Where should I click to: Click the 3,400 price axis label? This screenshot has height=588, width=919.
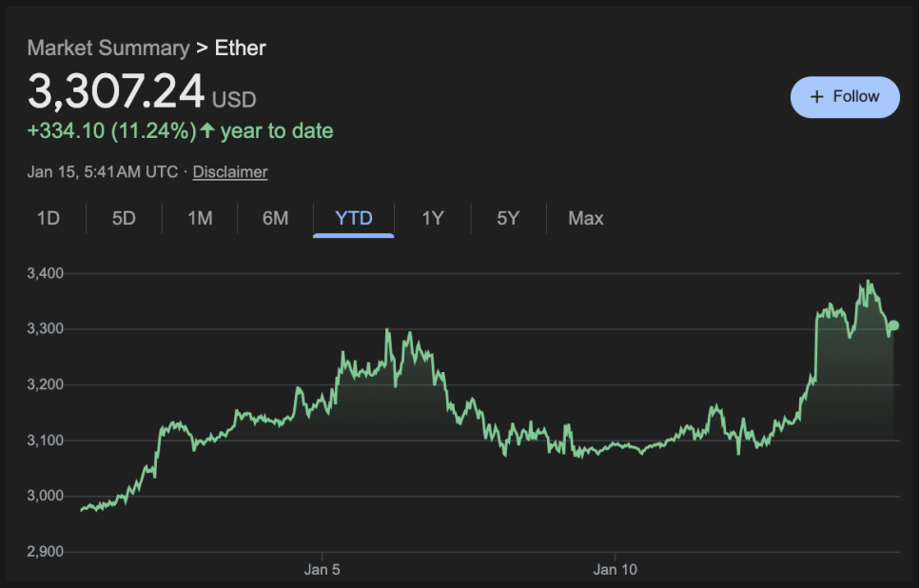[46, 274]
